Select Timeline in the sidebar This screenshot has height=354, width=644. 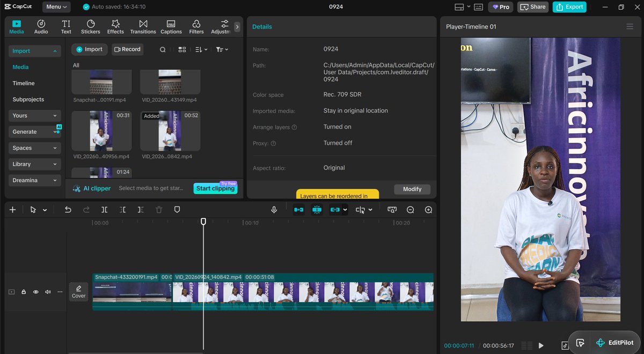pos(24,83)
